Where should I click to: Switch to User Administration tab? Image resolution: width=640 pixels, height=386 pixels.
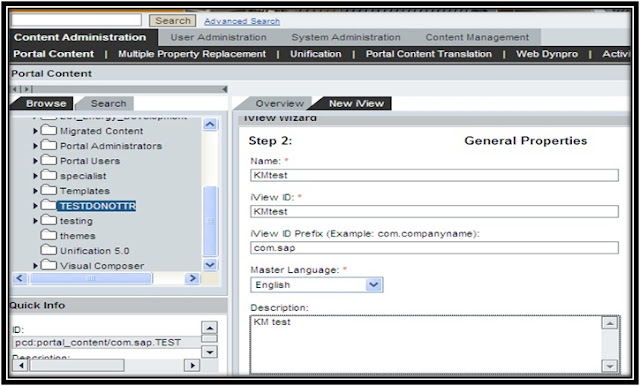click(x=218, y=37)
